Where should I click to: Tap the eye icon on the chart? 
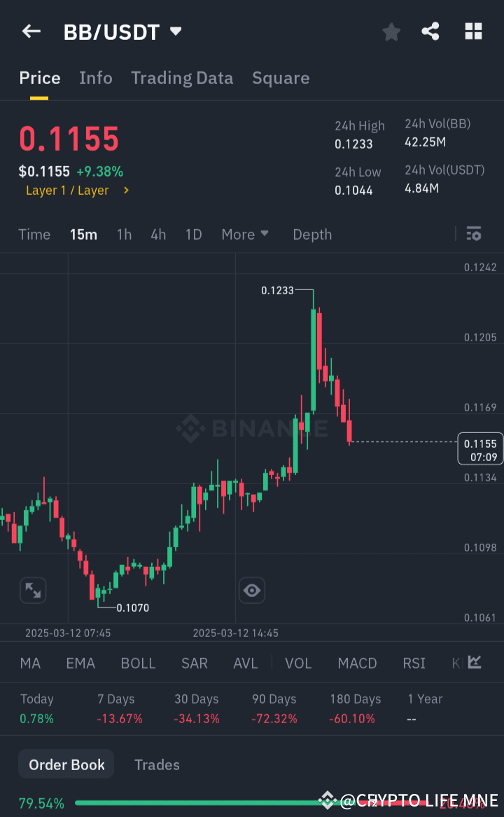251,590
